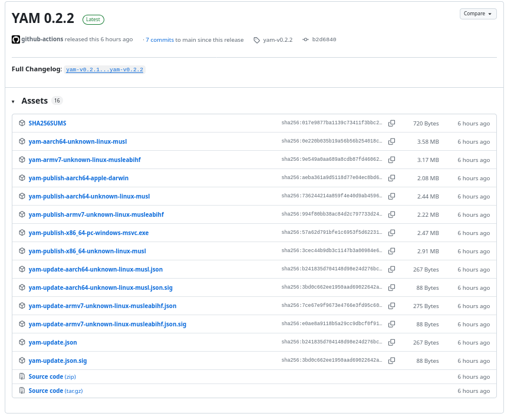This screenshot has width=514, height=420.
Task: Open the Compare dropdown
Action: [478, 14]
